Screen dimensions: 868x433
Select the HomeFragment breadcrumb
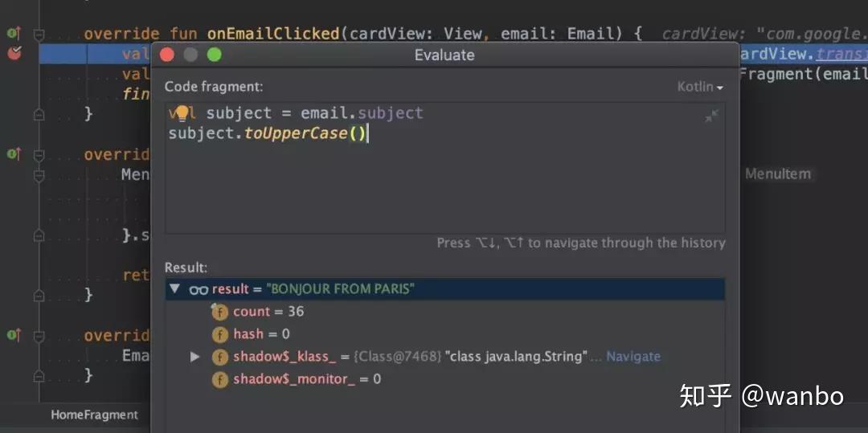click(x=94, y=415)
